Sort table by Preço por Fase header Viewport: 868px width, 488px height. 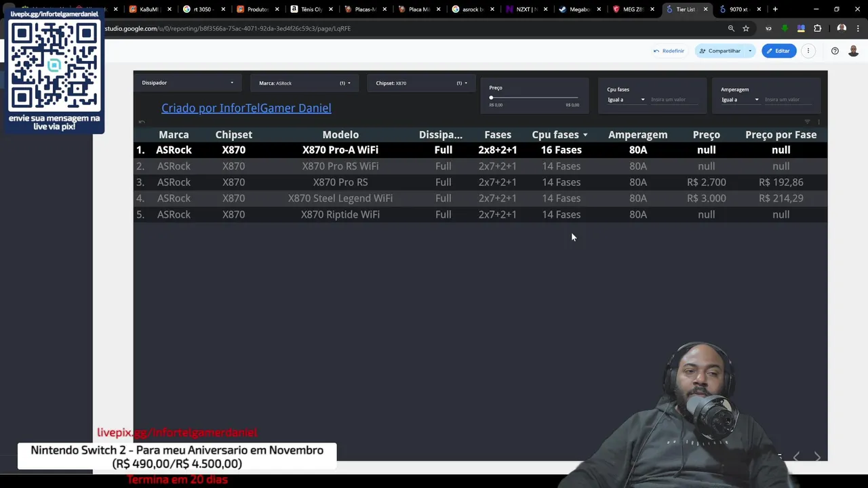pyautogui.click(x=781, y=135)
